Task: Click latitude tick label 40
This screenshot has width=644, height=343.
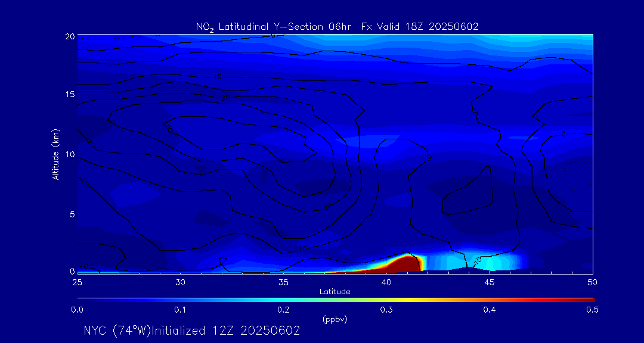Action: (x=386, y=281)
